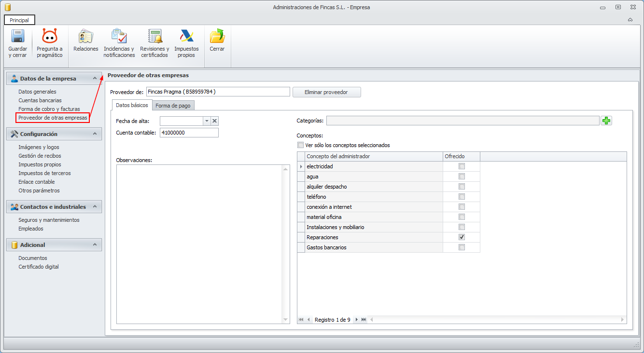Click the Cerrar folder icon

pos(217,37)
